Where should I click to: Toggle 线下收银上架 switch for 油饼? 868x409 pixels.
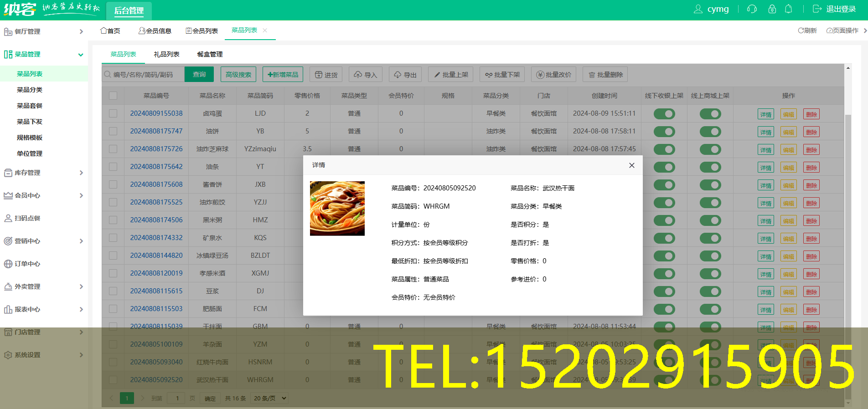click(x=664, y=132)
